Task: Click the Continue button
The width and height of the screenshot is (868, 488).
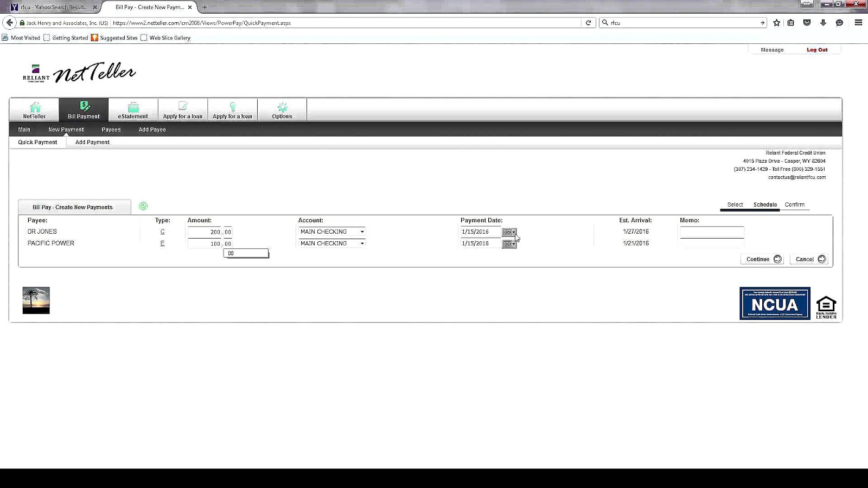Action: click(x=762, y=259)
